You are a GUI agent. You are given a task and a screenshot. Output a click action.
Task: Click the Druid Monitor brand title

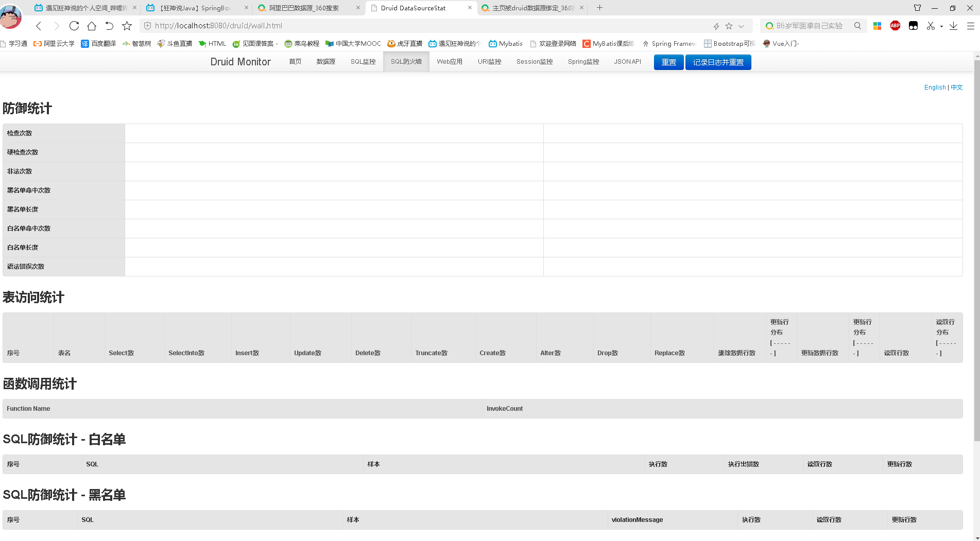coord(240,62)
